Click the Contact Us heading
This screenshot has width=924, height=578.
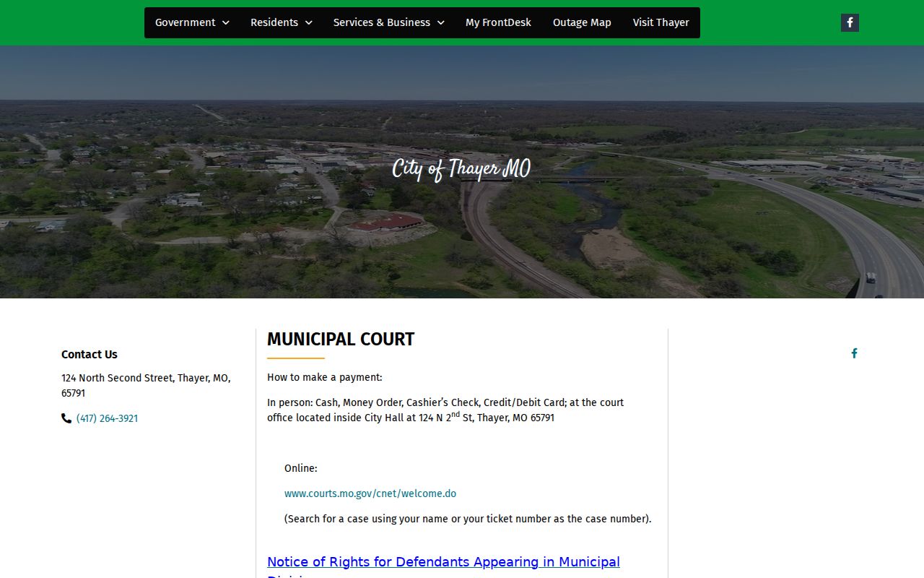pos(89,354)
